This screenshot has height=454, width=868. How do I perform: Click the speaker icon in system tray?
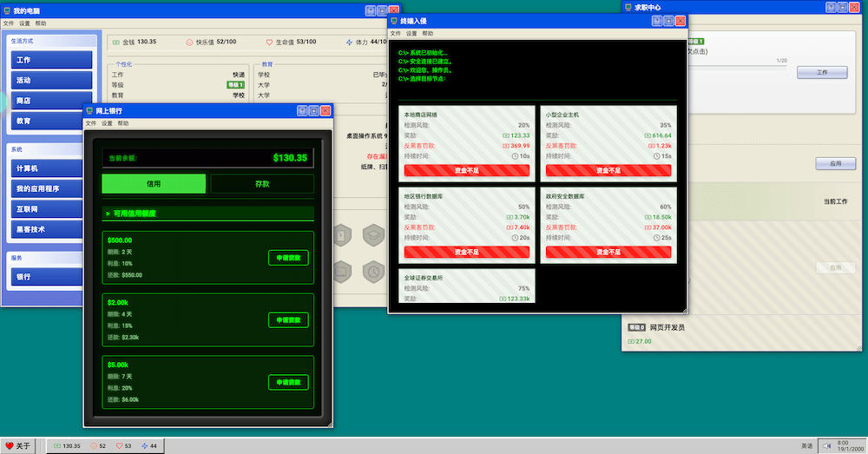pos(826,445)
